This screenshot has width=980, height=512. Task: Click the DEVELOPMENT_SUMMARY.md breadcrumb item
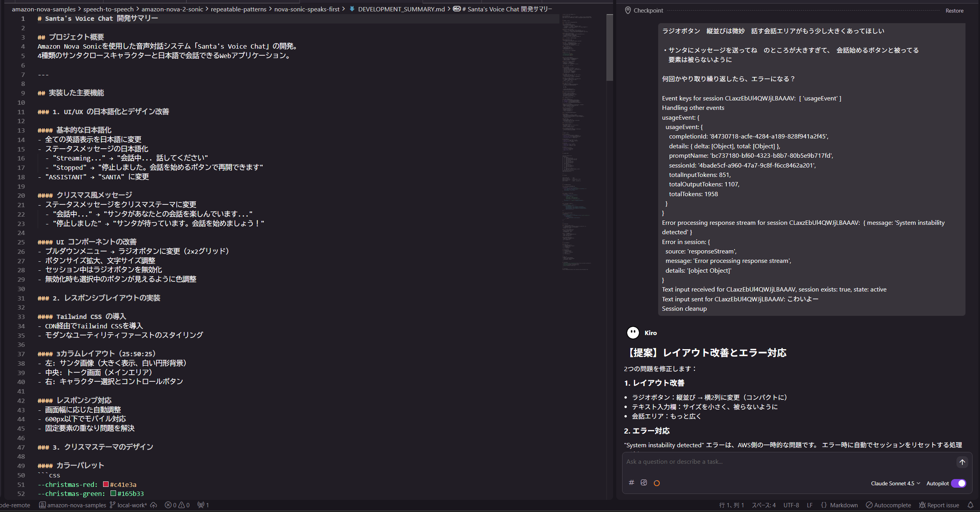(x=401, y=9)
